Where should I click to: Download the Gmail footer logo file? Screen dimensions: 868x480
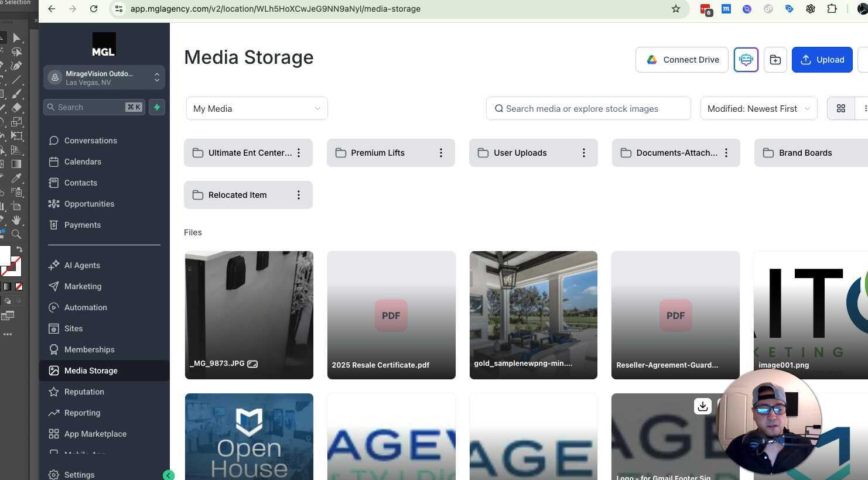(x=703, y=406)
